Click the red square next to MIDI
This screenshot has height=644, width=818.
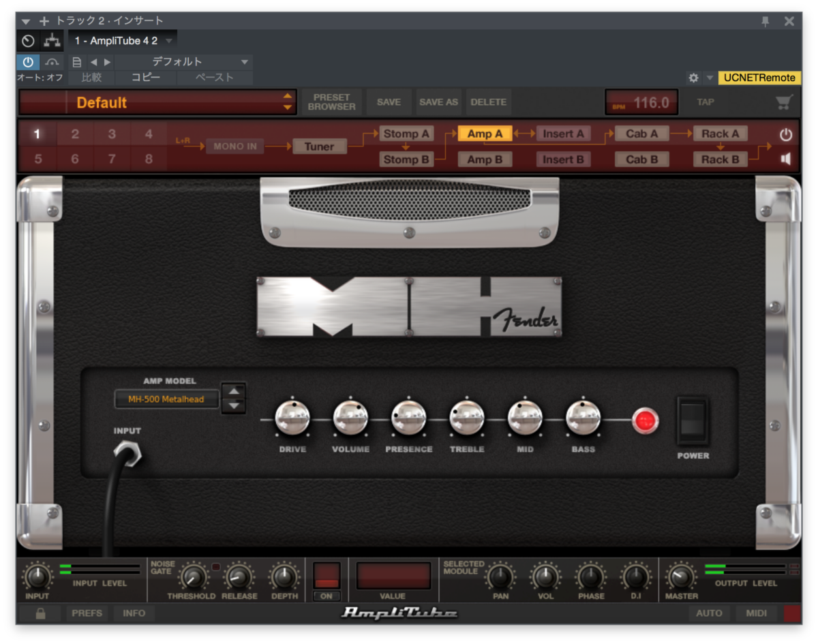793,613
